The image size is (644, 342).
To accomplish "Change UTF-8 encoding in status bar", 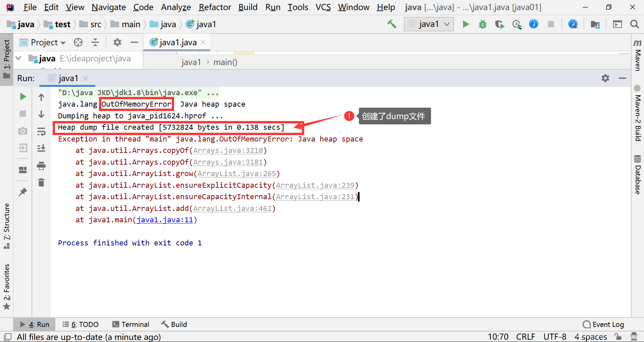I will click(x=555, y=337).
